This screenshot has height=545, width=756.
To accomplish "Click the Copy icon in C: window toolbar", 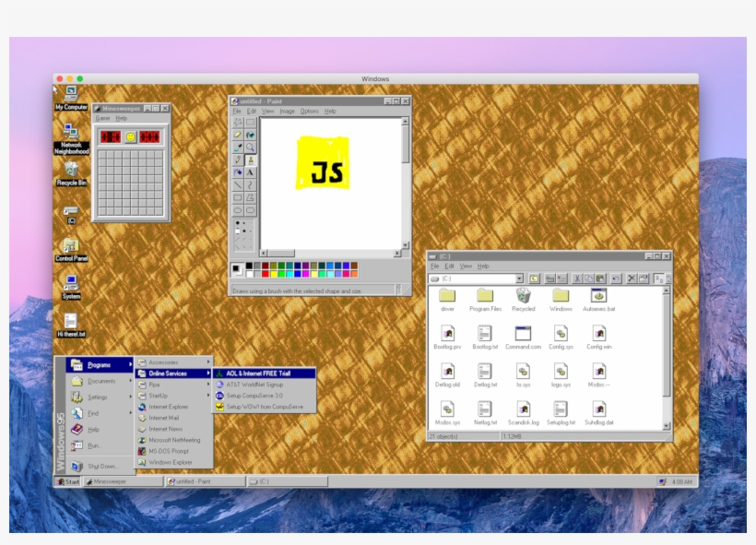I will 589,278.
